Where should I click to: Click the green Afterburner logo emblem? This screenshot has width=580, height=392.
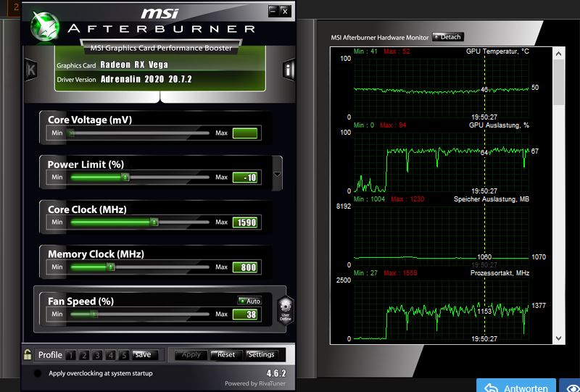tap(45, 26)
